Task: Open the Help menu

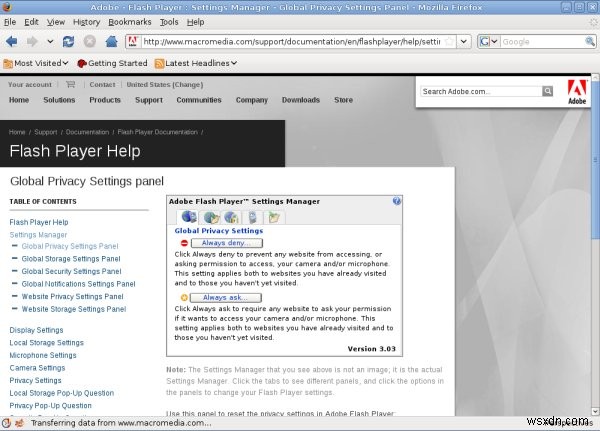Action: pos(195,22)
